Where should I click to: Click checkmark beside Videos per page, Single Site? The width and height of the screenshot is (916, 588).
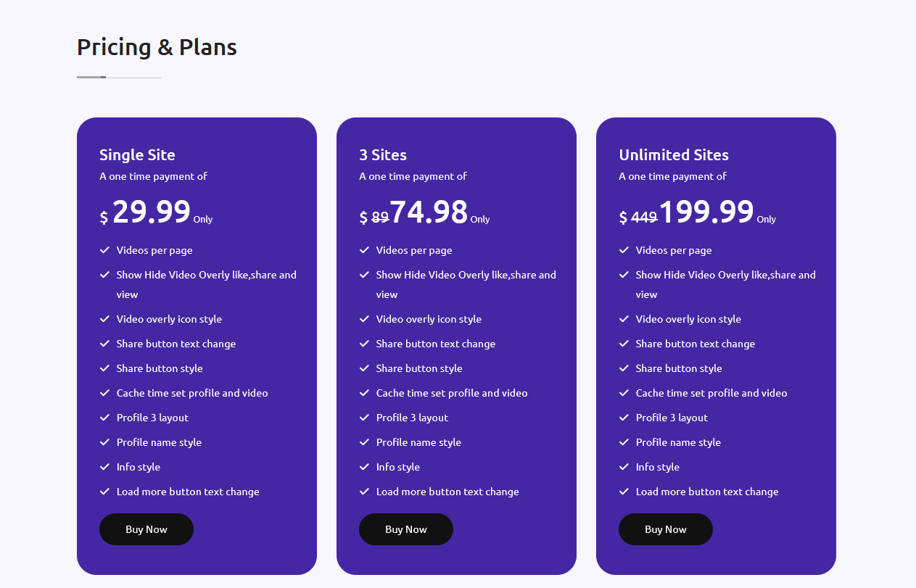point(104,250)
